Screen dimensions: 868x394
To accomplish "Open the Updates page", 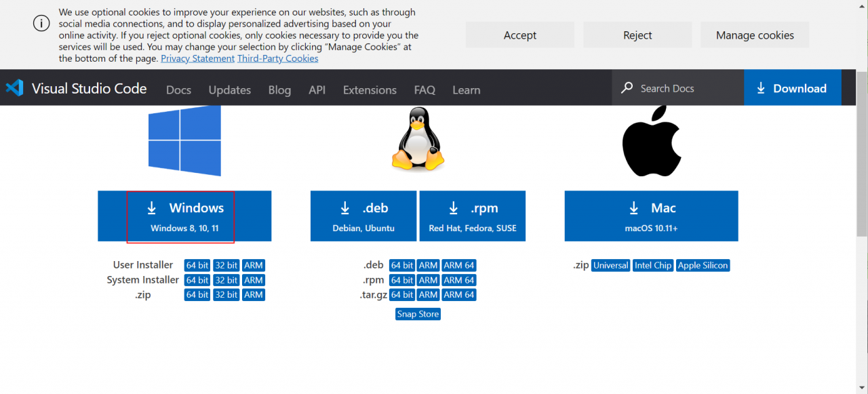I will point(230,90).
